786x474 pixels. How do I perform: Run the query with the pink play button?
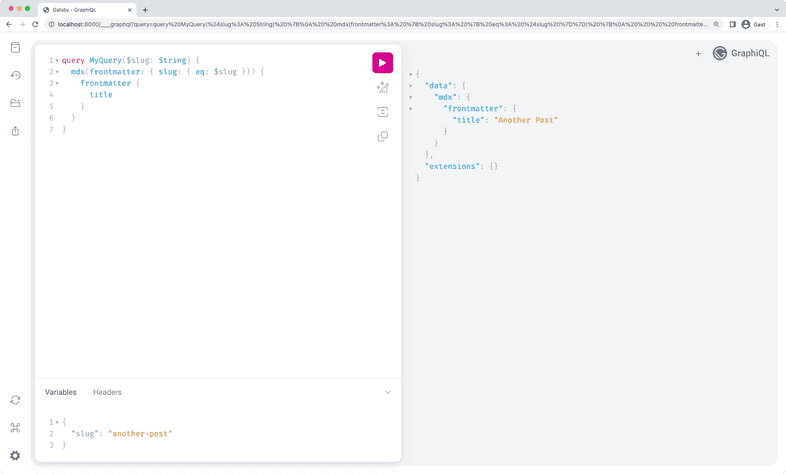[x=382, y=63]
